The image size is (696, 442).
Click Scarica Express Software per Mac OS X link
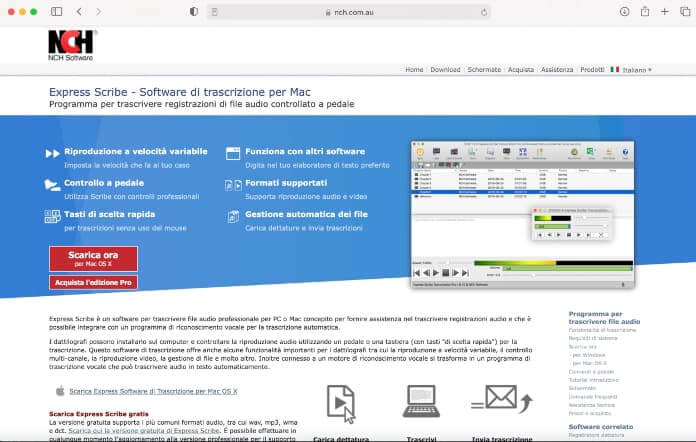pyautogui.click(x=153, y=391)
